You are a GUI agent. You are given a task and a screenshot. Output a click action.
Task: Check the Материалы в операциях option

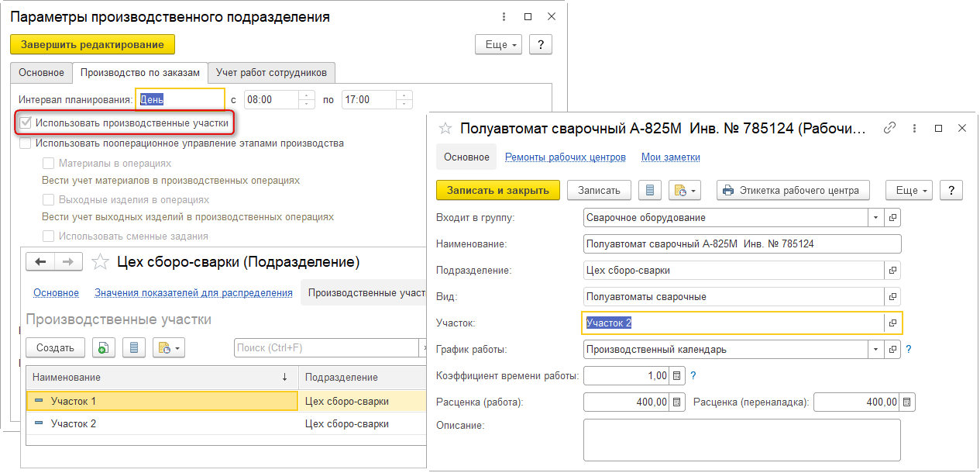(48, 164)
